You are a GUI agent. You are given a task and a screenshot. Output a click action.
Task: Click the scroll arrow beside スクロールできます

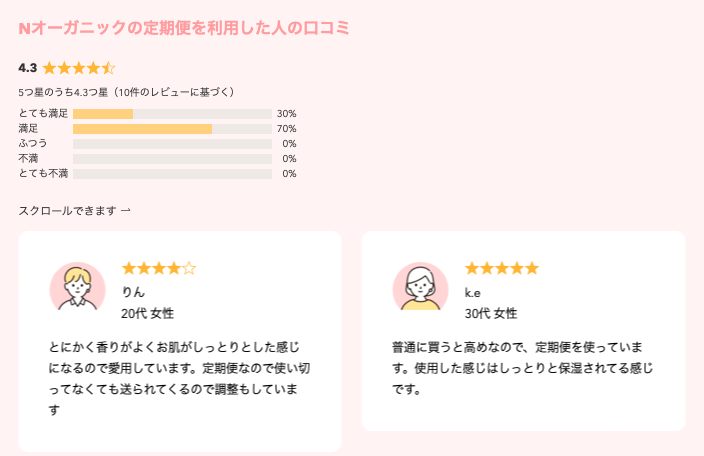click(x=126, y=210)
